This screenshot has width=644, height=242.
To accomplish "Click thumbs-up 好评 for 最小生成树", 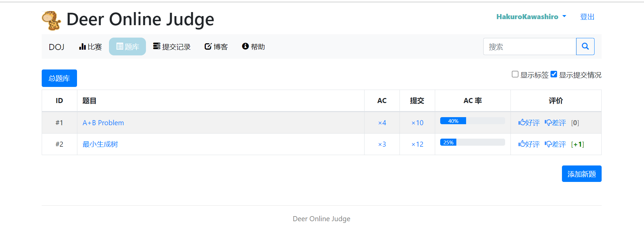I will tap(529, 144).
